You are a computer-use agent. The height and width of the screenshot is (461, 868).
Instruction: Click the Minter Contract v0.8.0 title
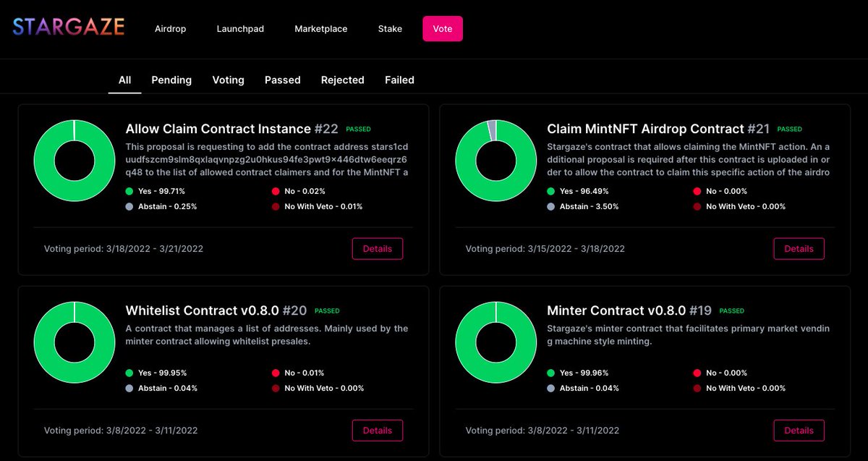click(616, 310)
